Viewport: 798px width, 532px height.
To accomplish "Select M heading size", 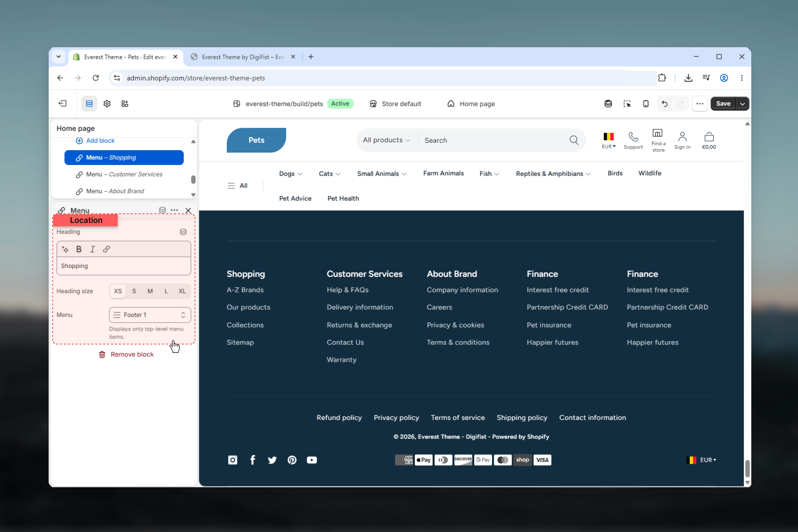I will [150, 291].
